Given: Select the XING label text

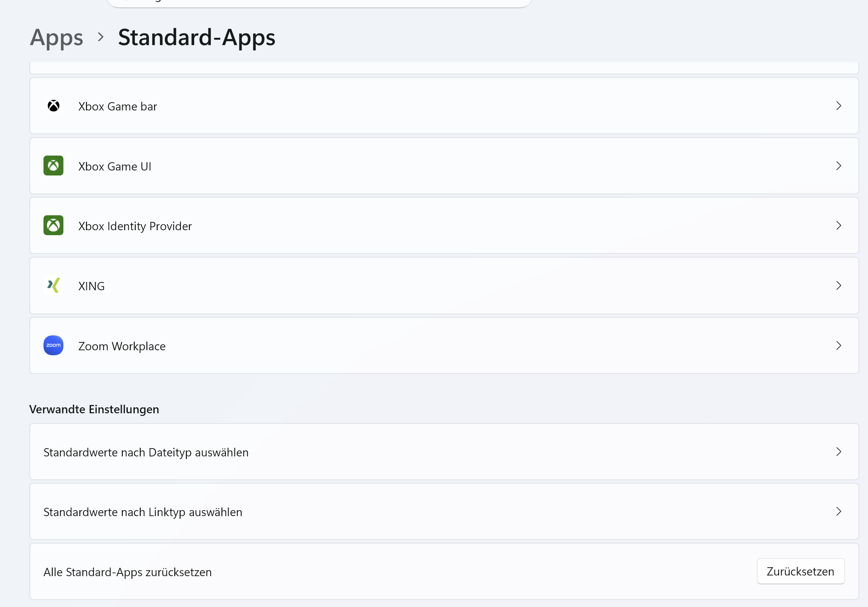Looking at the screenshot, I should (x=92, y=286).
